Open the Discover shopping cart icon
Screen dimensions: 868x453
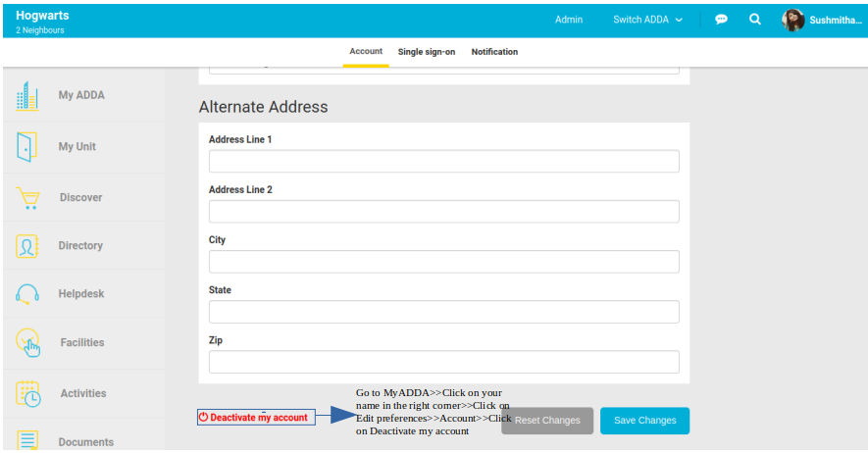coord(27,197)
